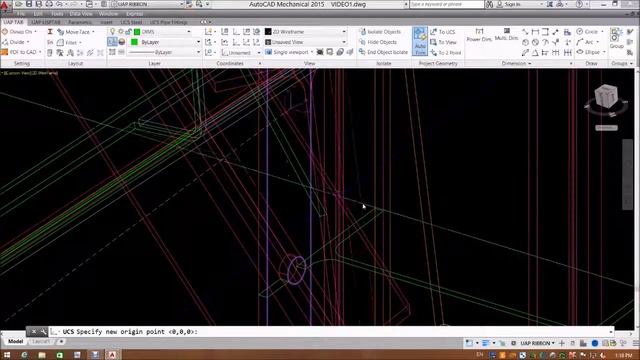Open the Multi. Dim. tool
The image size is (640, 360).
(x=506, y=34)
